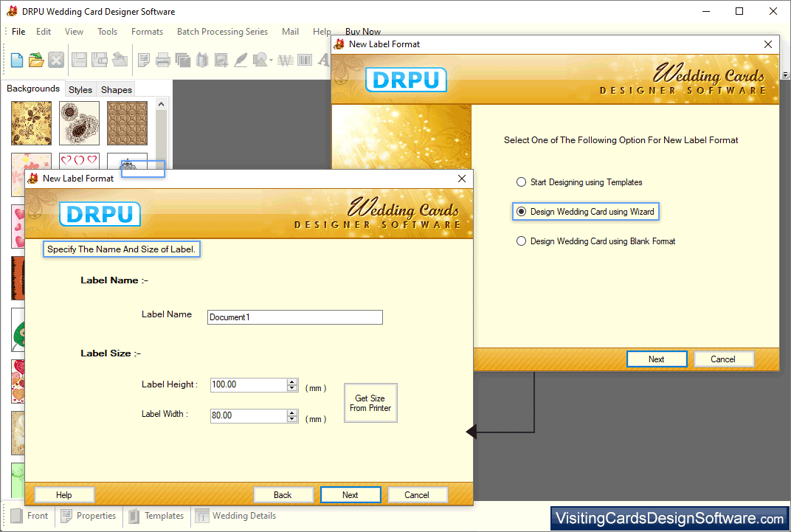Viewport: 791px width, 532px height.
Task: Open the Front tab at bottom
Action: point(30,515)
